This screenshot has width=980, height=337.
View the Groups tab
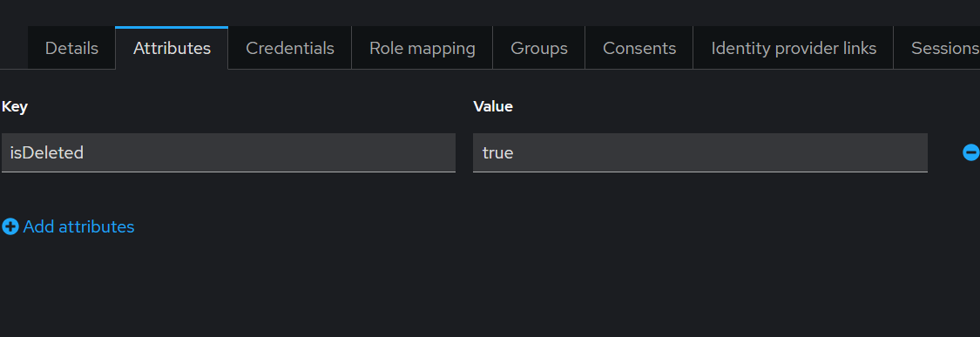(x=538, y=48)
